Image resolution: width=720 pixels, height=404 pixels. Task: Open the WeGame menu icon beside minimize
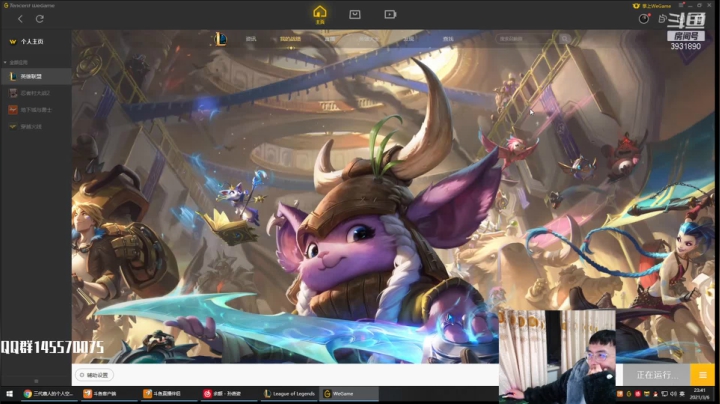681,5
